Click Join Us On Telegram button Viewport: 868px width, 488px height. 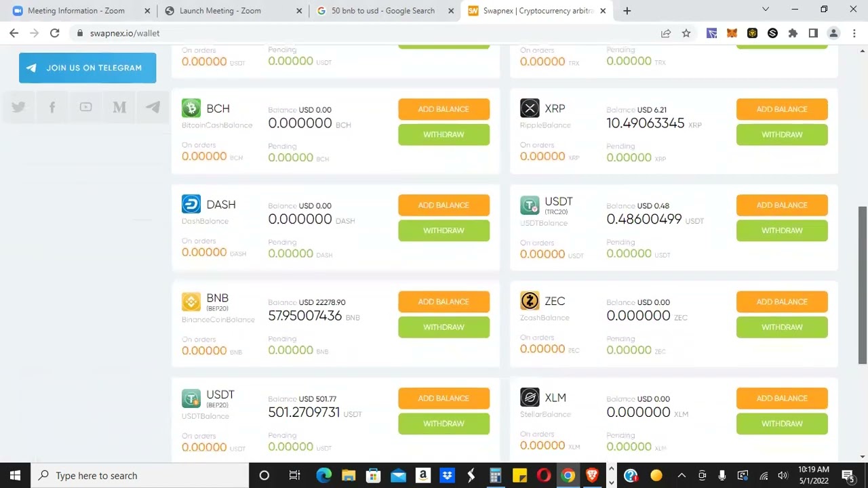[87, 68]
